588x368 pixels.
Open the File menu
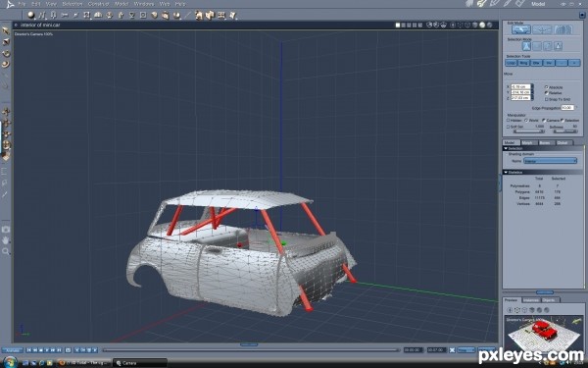pos(22,4)
